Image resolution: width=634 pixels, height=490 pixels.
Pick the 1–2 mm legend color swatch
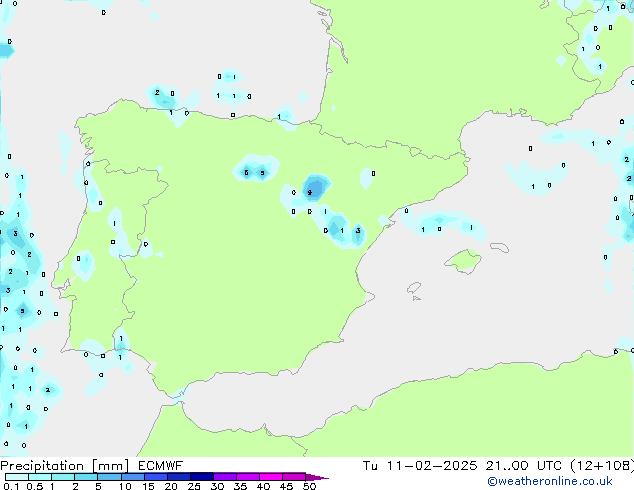point(63,477)
